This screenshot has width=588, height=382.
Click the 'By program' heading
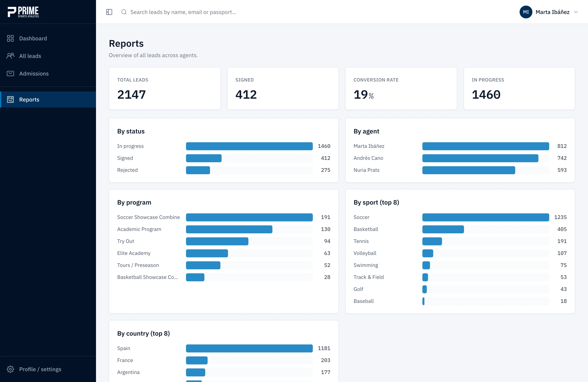[134, 202]
